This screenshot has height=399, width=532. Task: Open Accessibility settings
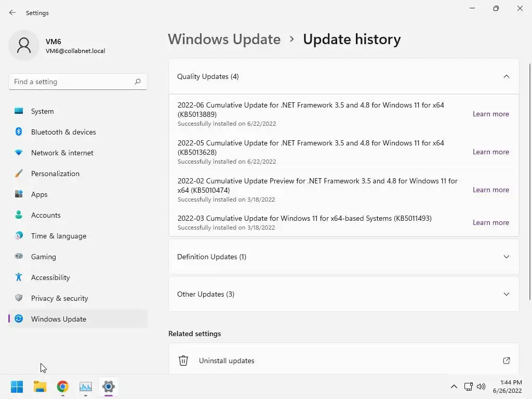[78, 277]
